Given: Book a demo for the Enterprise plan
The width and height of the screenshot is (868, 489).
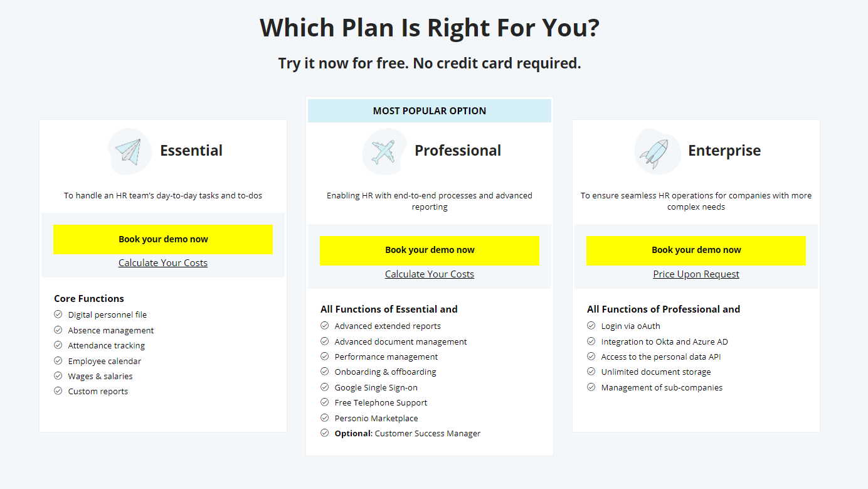Looking at the screenshot, I should 696,250.
